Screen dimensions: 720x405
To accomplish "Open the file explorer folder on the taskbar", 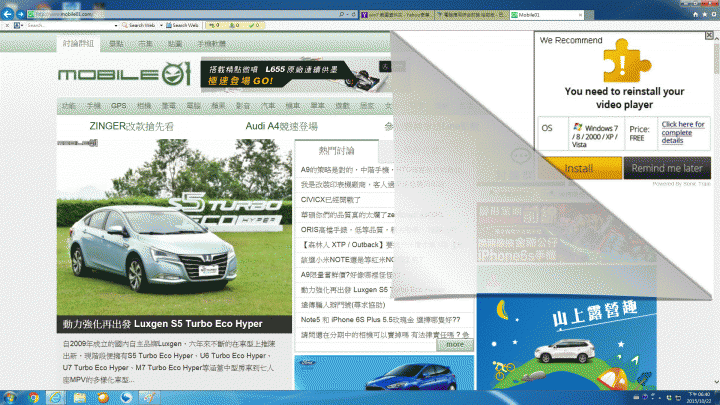I will tap(79, 397).
